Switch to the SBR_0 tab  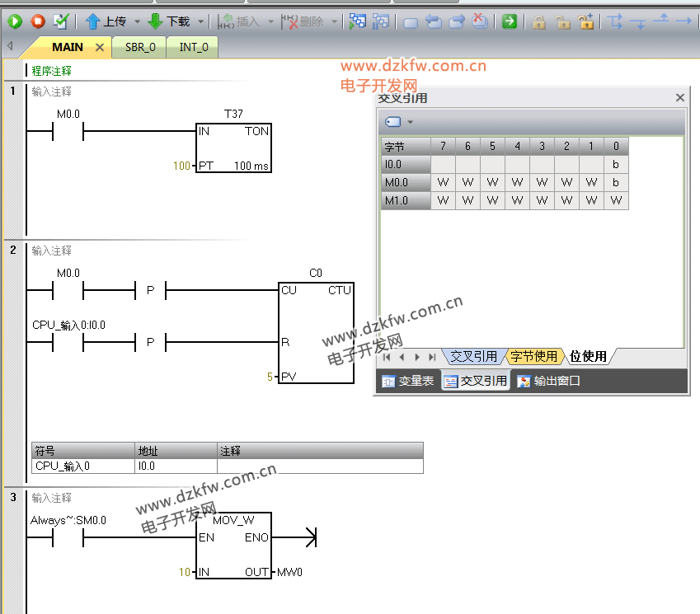(140, 47)
